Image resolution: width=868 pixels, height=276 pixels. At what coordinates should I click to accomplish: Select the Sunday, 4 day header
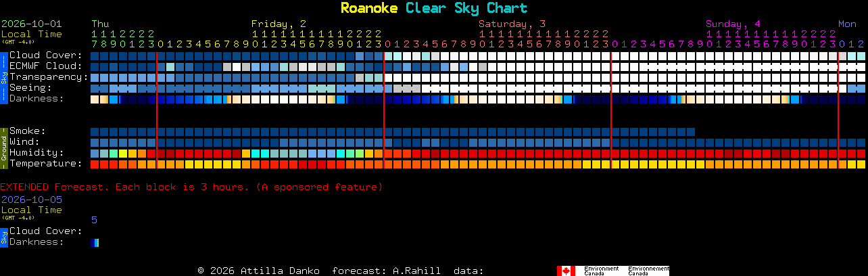point(733,24)
